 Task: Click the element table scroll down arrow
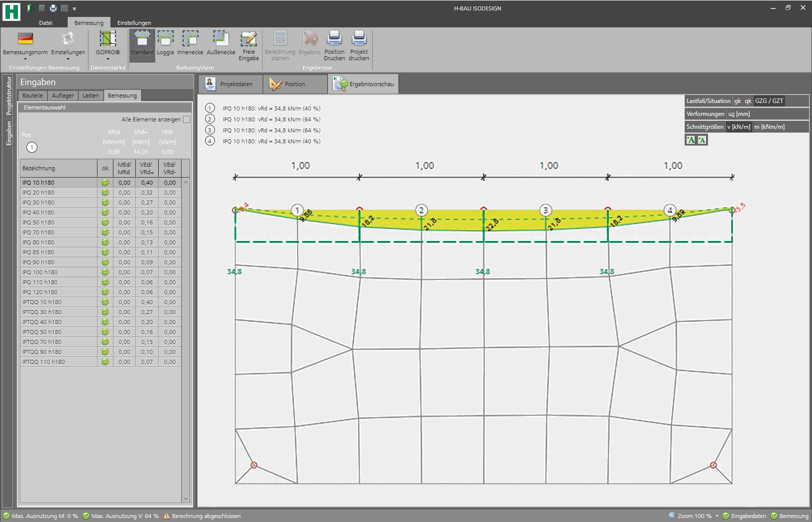click(186, 499)
